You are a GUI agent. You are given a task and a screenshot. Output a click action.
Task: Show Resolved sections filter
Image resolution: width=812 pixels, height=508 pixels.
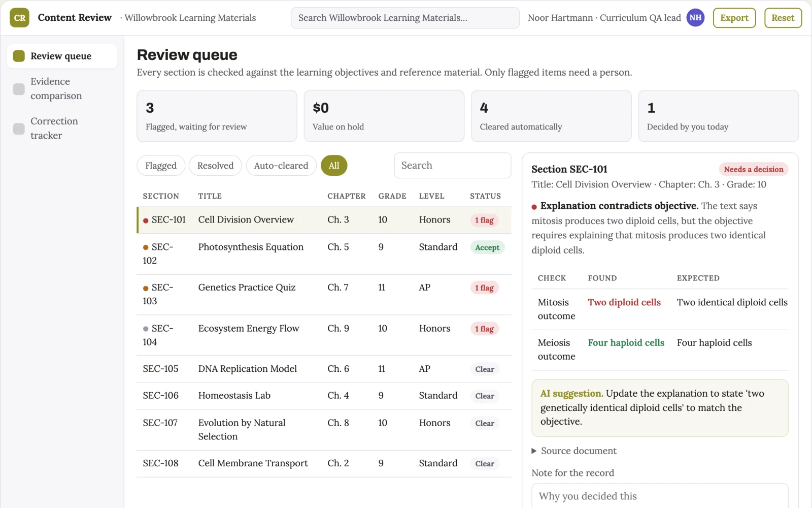pos(215,166)
